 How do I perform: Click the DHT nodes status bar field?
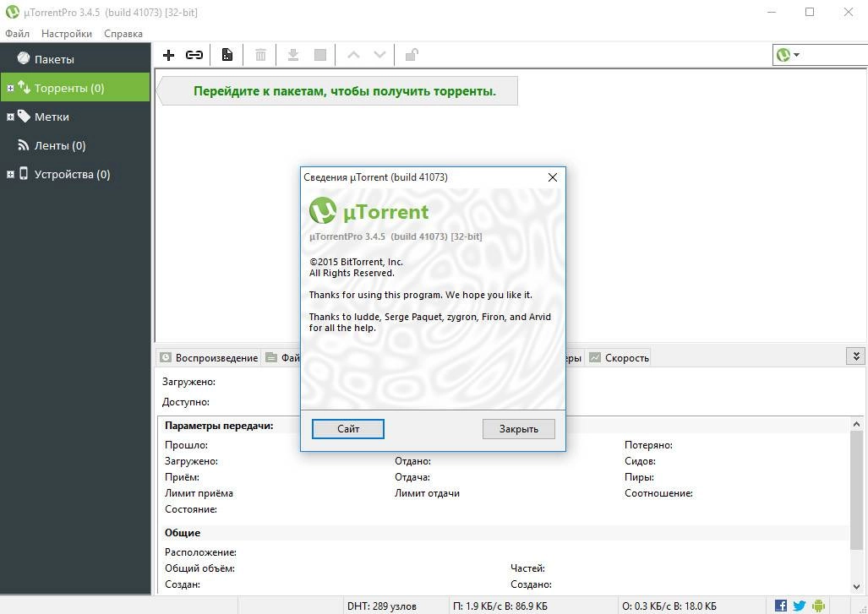pos(382,605)
